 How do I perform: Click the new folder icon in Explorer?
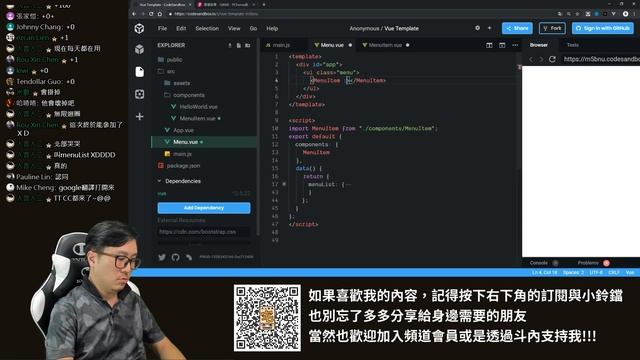coord(248,45)
